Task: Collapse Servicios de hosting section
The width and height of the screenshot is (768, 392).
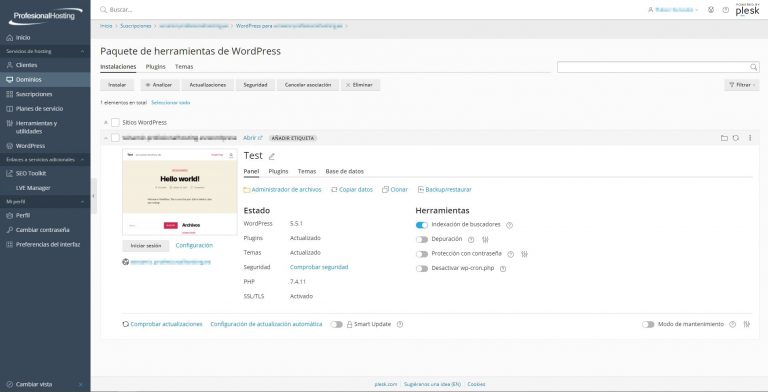Action: pos(82,51)
